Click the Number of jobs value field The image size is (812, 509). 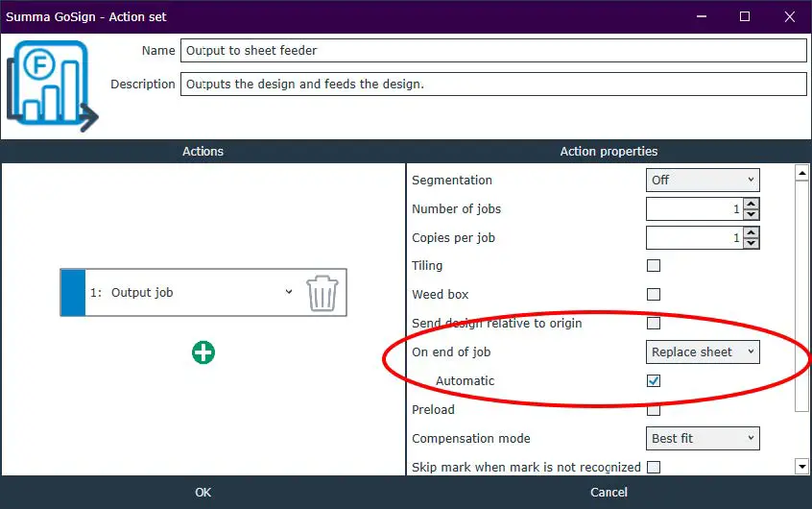tap(695, 209)
